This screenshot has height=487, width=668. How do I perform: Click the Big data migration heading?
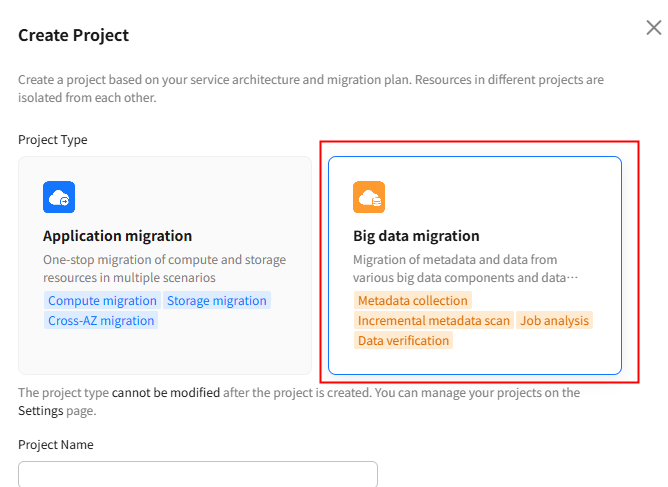(416, 236)
